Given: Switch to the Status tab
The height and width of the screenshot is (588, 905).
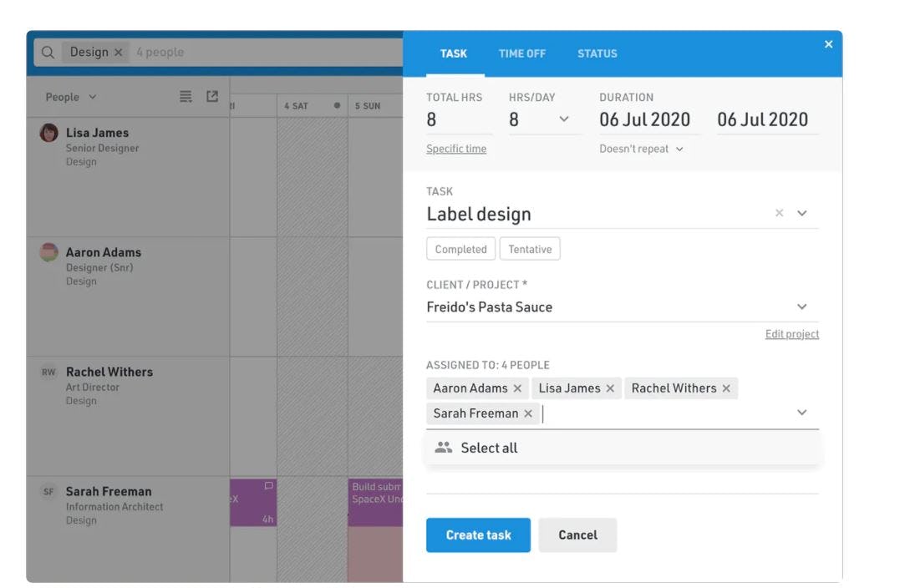Looking at the screenshot, I should 597,53.
